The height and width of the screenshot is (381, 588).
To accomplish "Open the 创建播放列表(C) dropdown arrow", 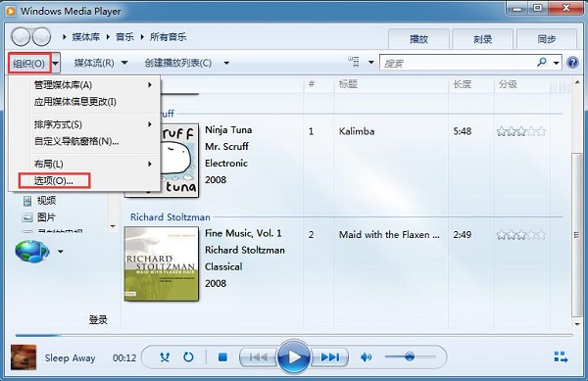I will pyautogui.click(x=226, y=63).
